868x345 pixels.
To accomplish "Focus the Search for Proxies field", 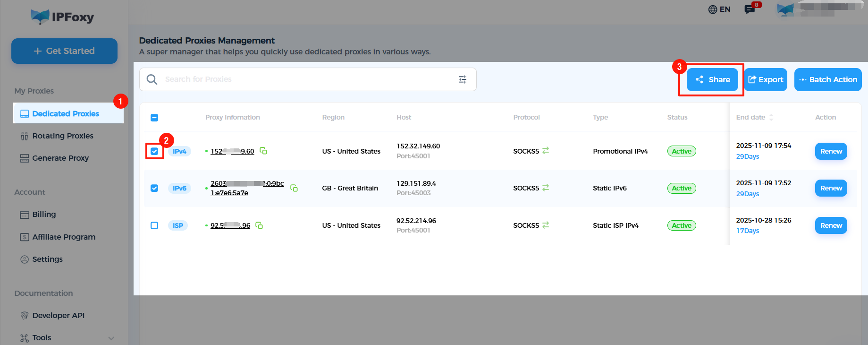I will (308, 79).
